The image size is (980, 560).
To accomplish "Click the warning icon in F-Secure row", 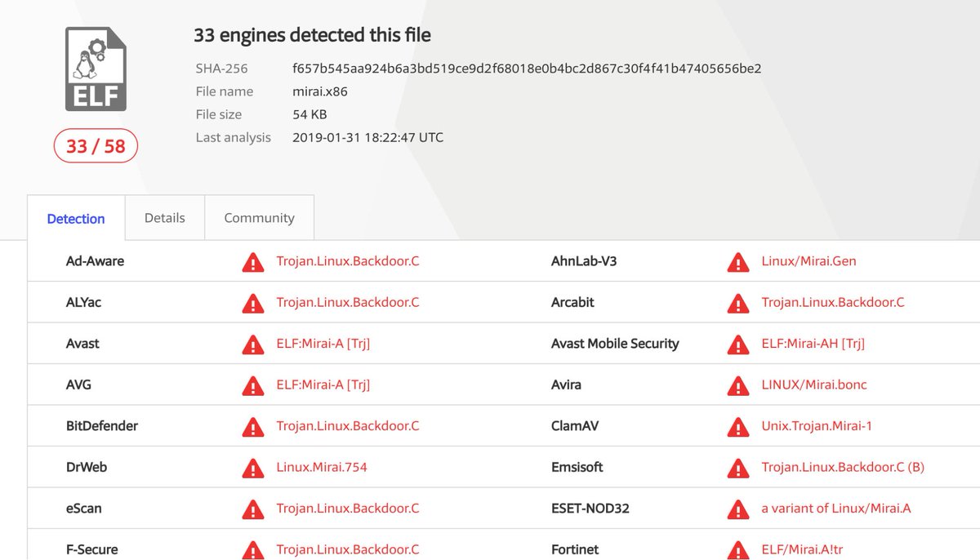I will 253,550.
